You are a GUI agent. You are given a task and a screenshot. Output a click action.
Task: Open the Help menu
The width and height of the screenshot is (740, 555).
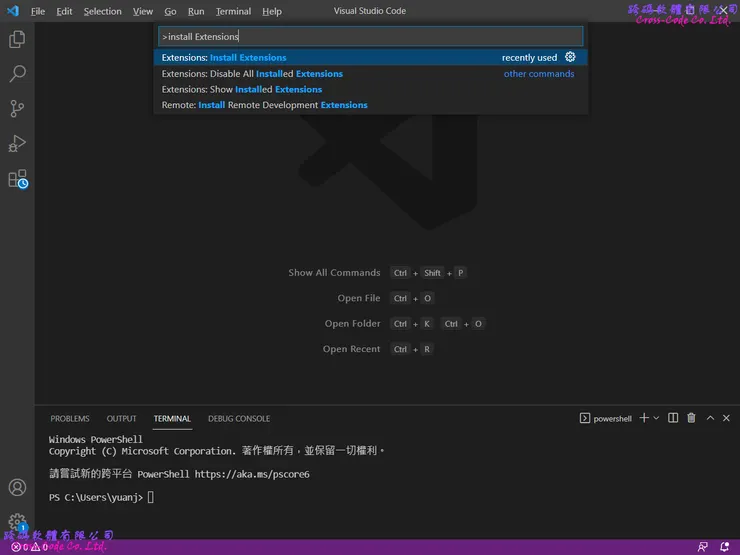pos(272,11)
